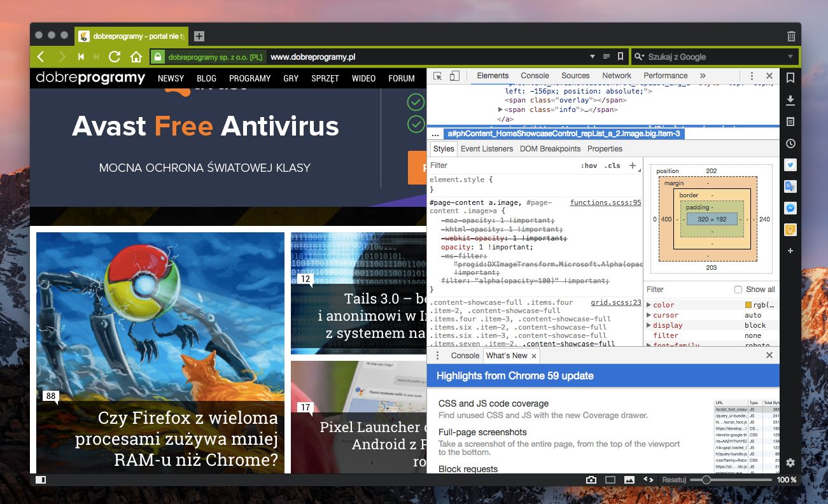Viewport: 828px width, 504px height.
Task: Open the Properties pane
Action: point(605,149)
